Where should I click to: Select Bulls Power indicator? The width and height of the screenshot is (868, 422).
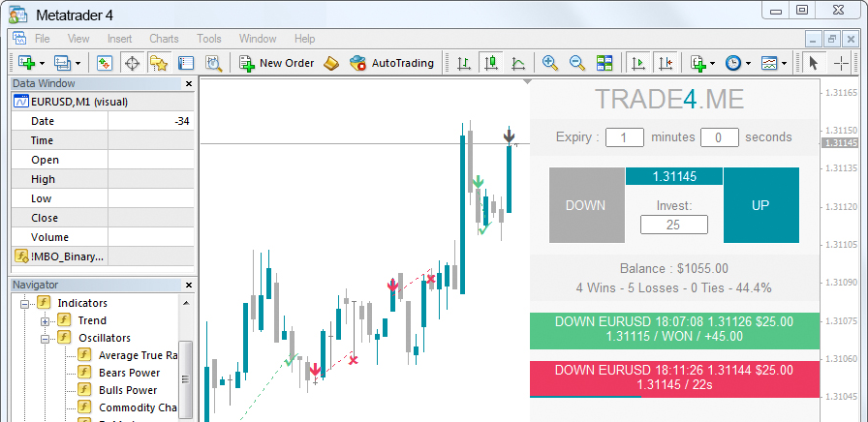(118, 390)
